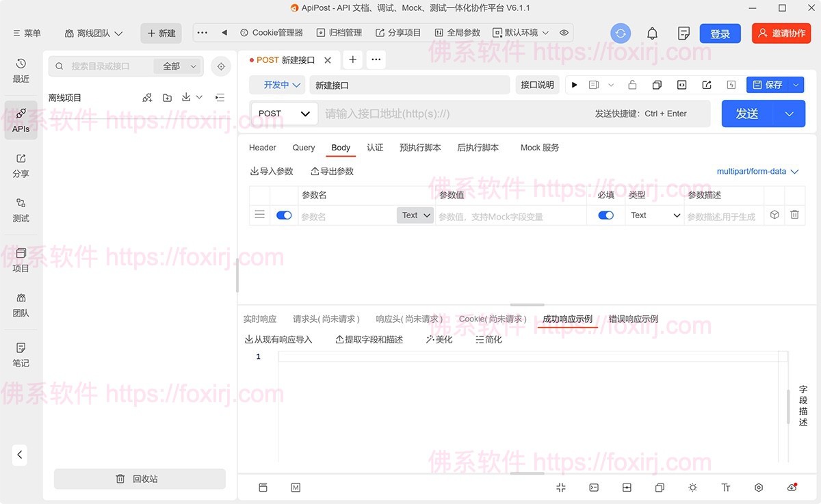Click the blue sync refresh icon
Image resolution: width=821 pixels, height=504 pixels.
(621, 34)
